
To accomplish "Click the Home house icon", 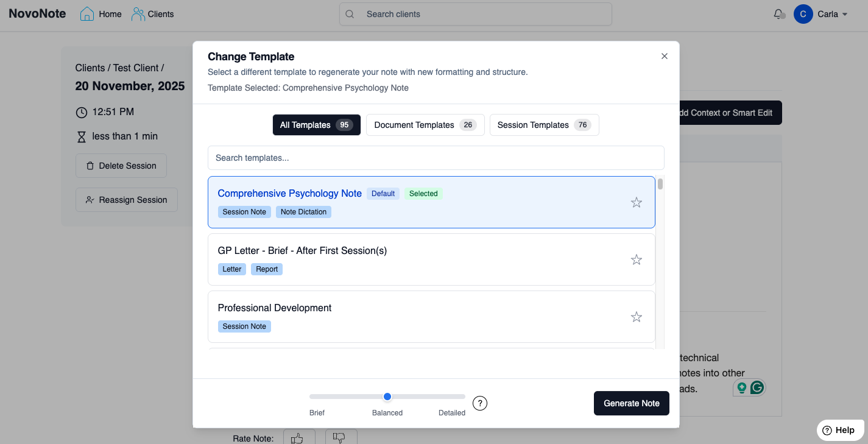I will pyautogui.click(x=87, y=14).
